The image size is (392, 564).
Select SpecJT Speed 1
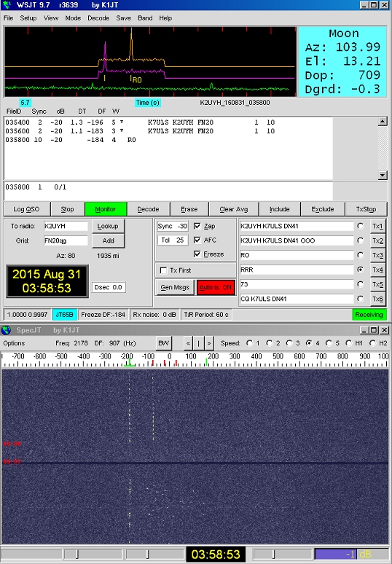pyautogui.click(x=249, y=343)
